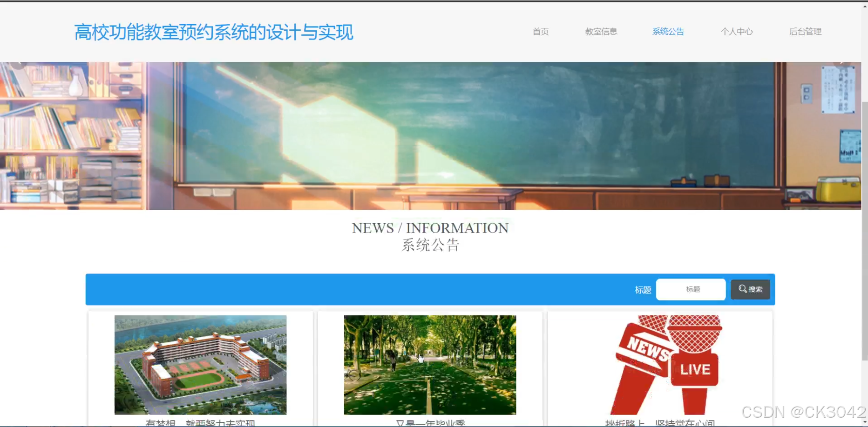The width and height of the screenshot is (868, 427).
Task: Open the tree-lined road announcement thumbnail
Action: [429, 365]
